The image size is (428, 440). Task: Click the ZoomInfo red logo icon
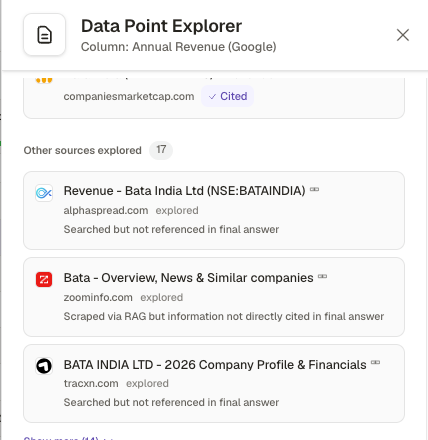(44, 279)
